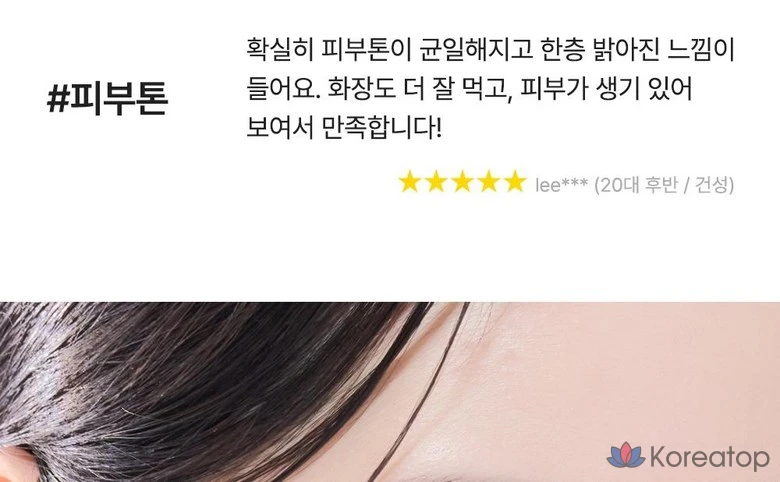The height and width of the screenshot is (482, 780).
Task: Click the Koreatop lotus flower logo
Action: click(x=626, y=455)
